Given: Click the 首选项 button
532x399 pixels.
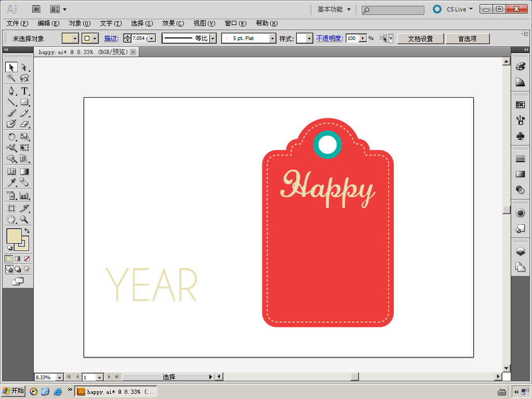Looking at the screenshot, I should [x=467, y=38].
